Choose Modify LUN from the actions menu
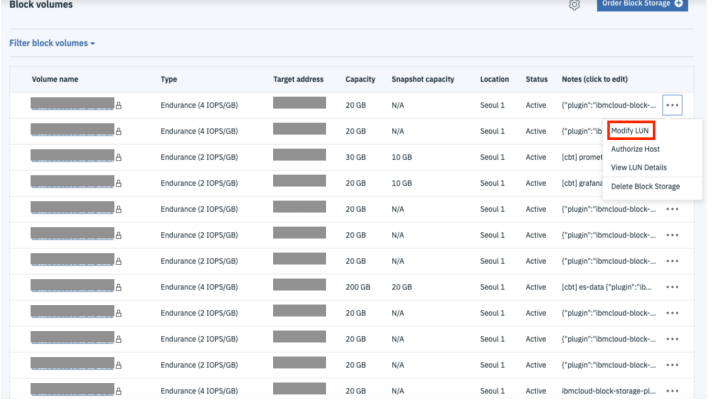 click(x=631, y=131)
